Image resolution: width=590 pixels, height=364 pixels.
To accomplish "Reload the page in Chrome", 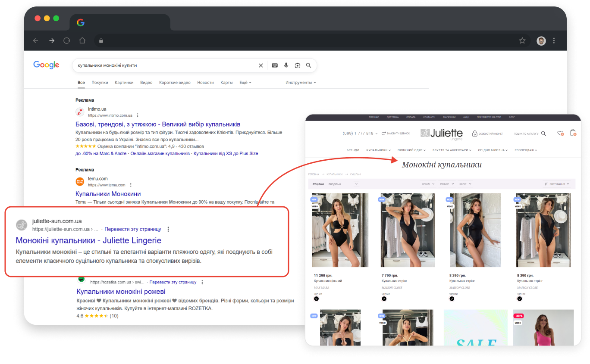I will 67,40.
